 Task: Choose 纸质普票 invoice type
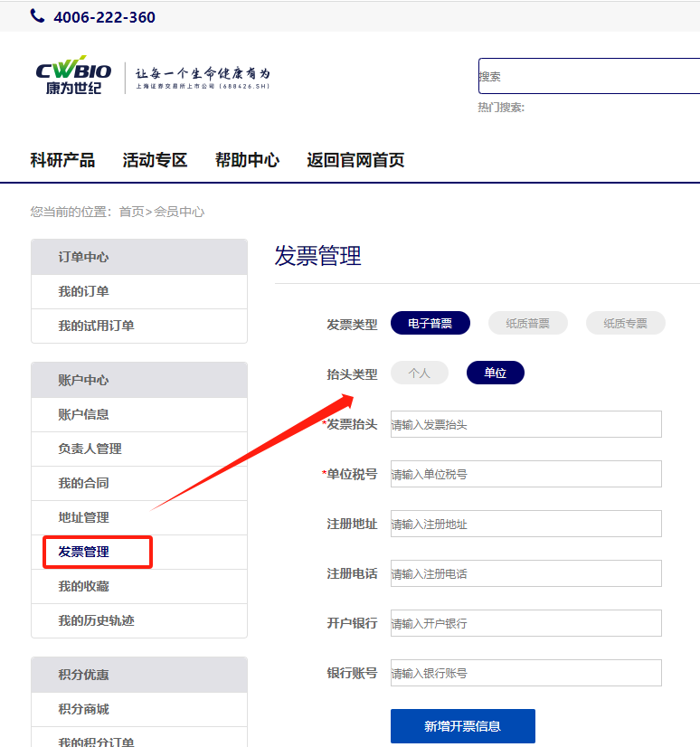[x=527, y=324]
